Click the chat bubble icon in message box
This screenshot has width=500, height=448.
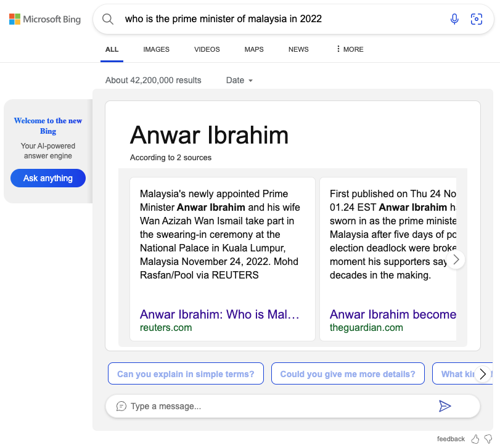point(121,406)
